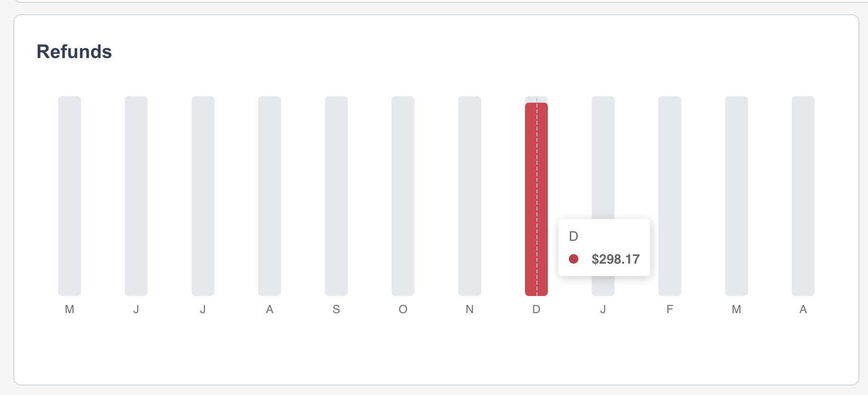
Task: Select the gray bar above the S label
Action: click(x=336, y=195)
